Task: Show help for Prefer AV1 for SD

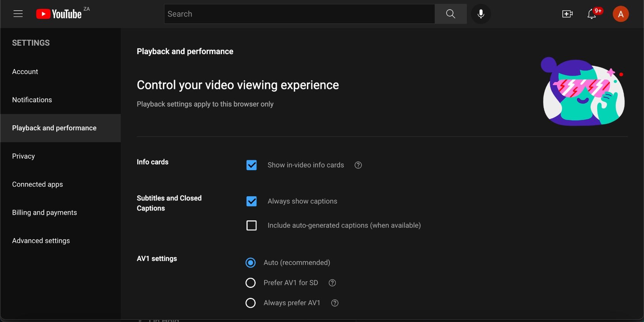Action: [x=332, y=283]
